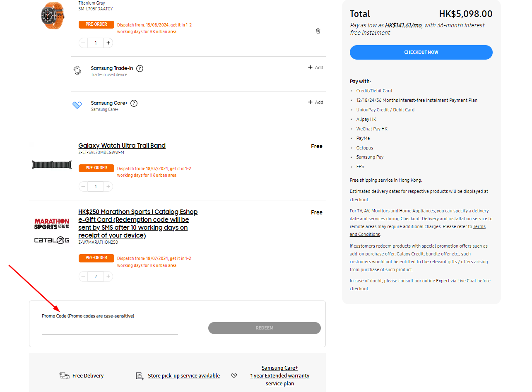The image size is (532, 392).
Task: Click the REDEEM button
Action: (265, 328)
